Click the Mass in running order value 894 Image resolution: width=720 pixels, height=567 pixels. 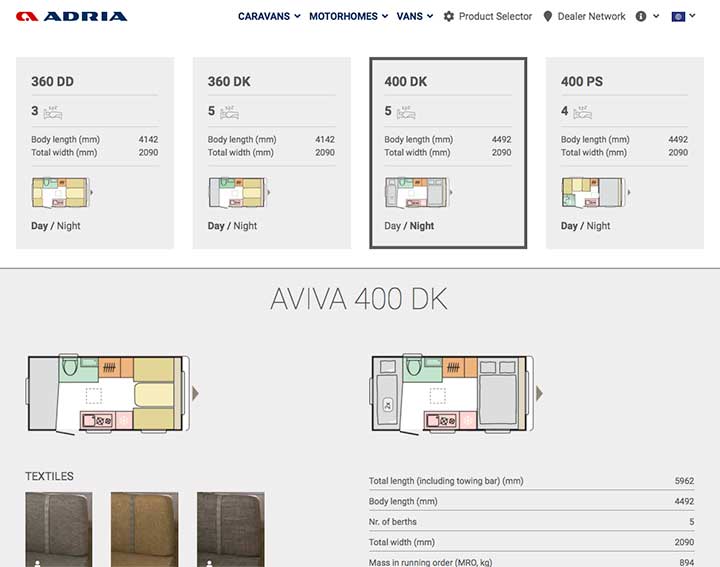click(x=687, y=562)
